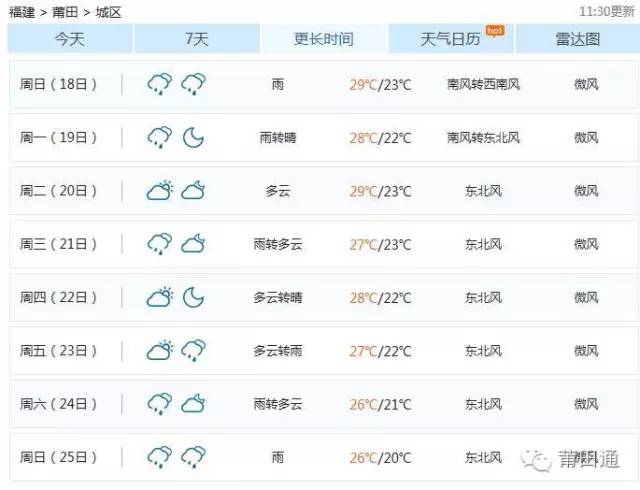
Task: Click Tuesday 20th daytime cloudy sun icon
Action: point(160,190)
